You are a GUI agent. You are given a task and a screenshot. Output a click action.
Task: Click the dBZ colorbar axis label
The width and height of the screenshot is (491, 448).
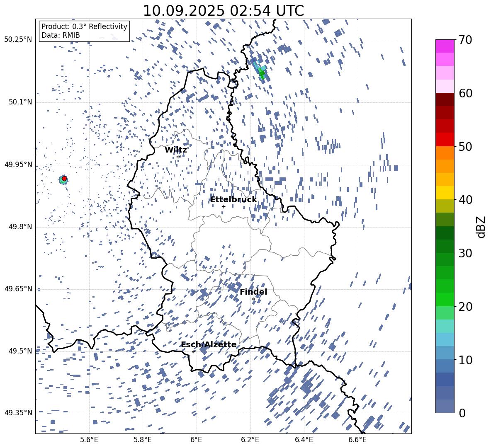point(481,227)
